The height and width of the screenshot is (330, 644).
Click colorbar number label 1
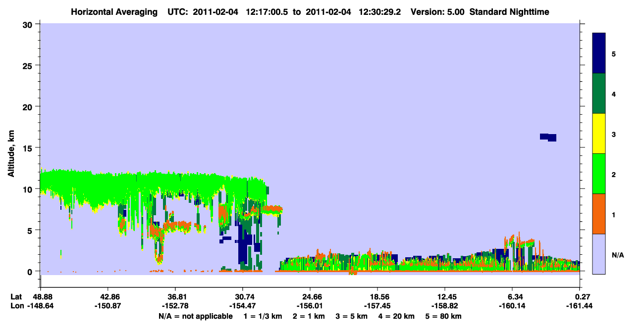pos(614,215)
